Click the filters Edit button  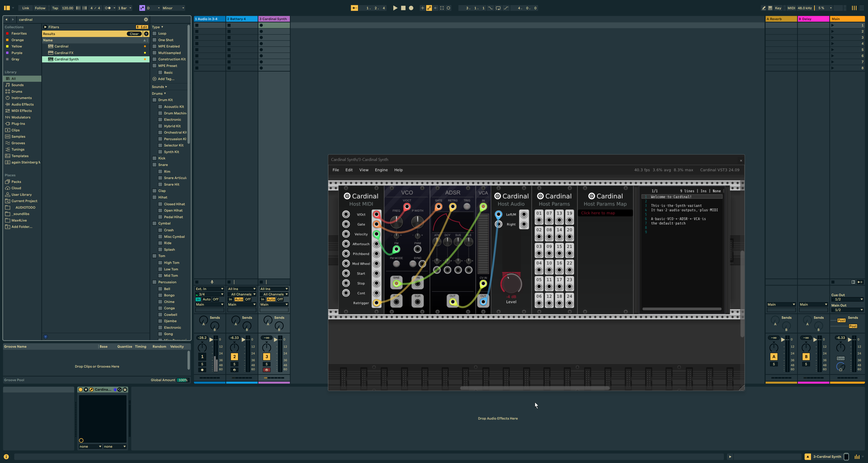coord(142,27)
